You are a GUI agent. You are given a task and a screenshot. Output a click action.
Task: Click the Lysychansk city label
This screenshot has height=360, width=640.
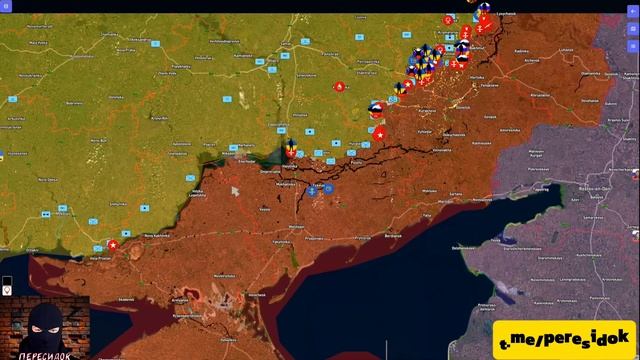506,13
